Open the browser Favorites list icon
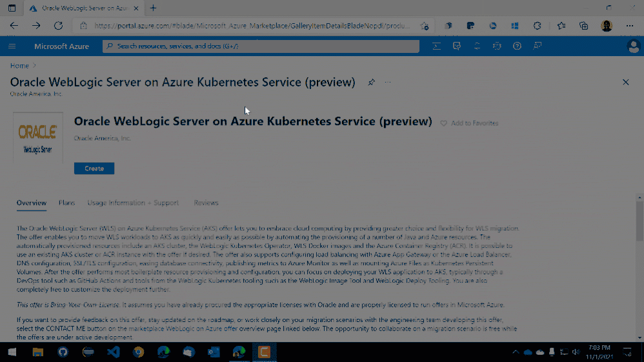The height and width of the screenshot is (362, 644). pos(561,26)
